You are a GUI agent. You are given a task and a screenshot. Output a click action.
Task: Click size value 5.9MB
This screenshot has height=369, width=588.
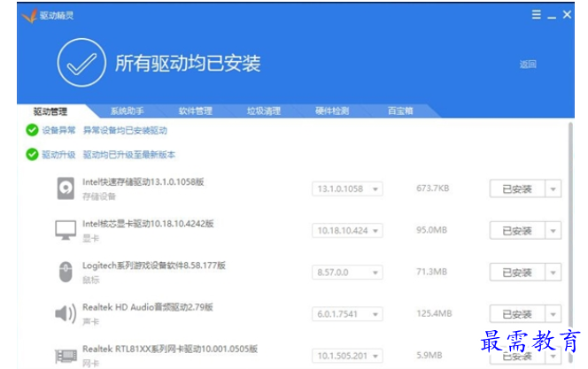pos(429,355)
